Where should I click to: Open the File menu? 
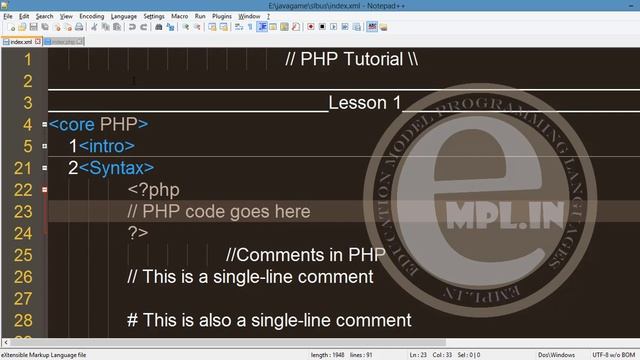tap(8, 16)
